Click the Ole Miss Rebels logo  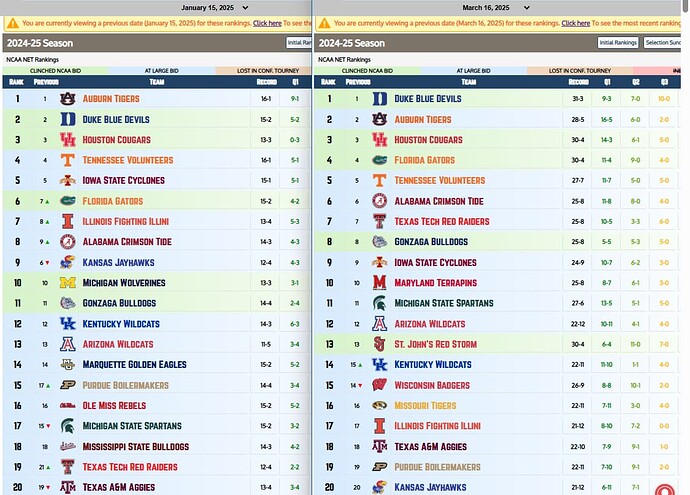(67, 406)
